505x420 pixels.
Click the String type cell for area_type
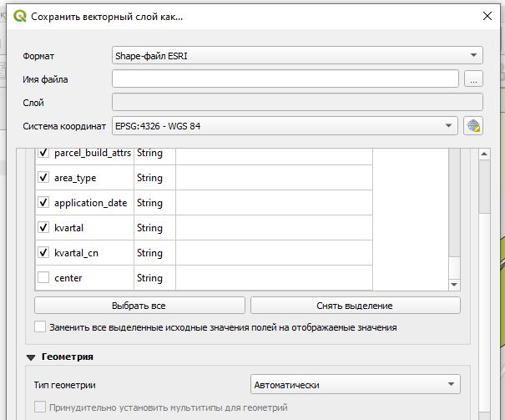tap(154, 178)
